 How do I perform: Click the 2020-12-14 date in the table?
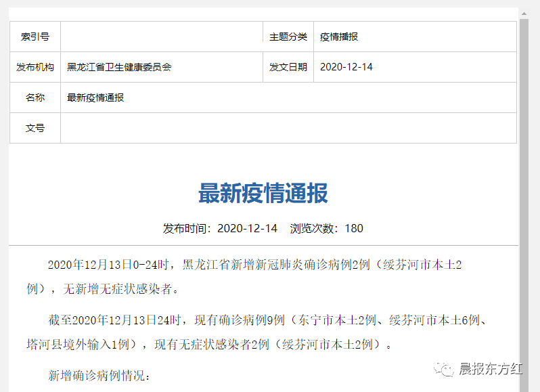pos(346,67)
